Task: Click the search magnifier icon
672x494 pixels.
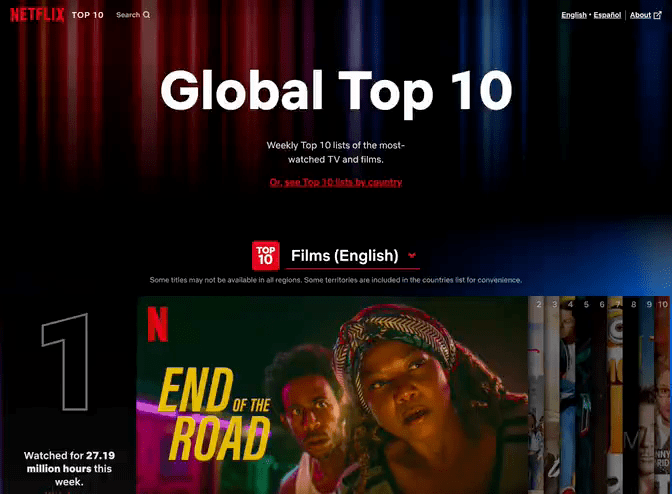Action: pos(146,15)
